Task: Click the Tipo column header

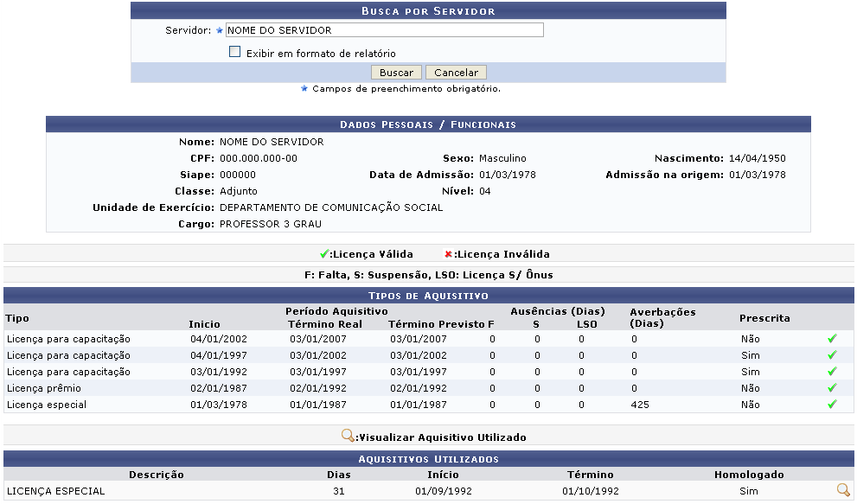Action: 17,318
